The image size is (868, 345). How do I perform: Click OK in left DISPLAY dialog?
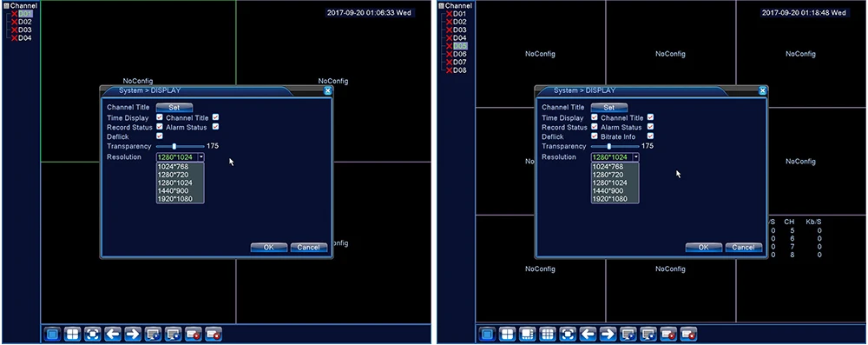click(268, 248)
